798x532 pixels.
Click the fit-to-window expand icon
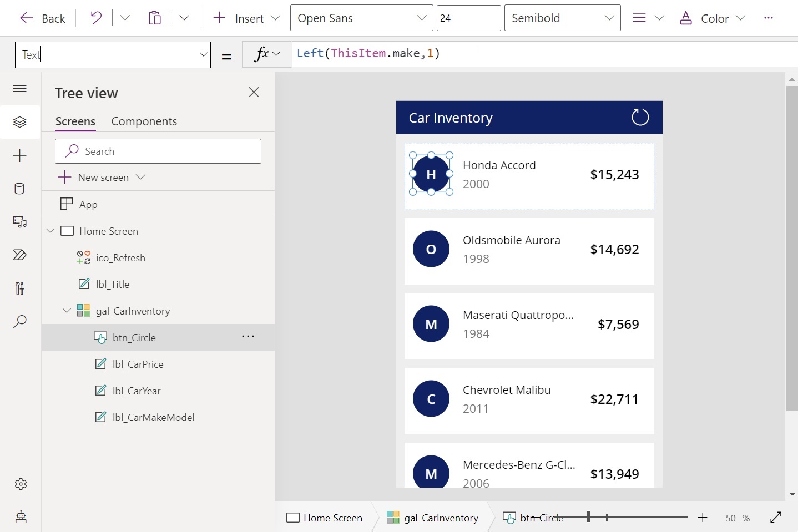coord(776,518)
